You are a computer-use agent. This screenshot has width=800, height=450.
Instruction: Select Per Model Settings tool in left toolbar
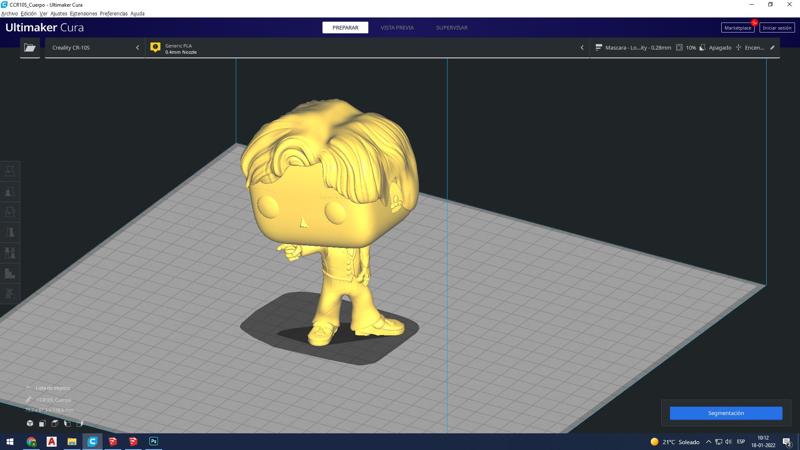pyautogui.click(x=10, y=253)
